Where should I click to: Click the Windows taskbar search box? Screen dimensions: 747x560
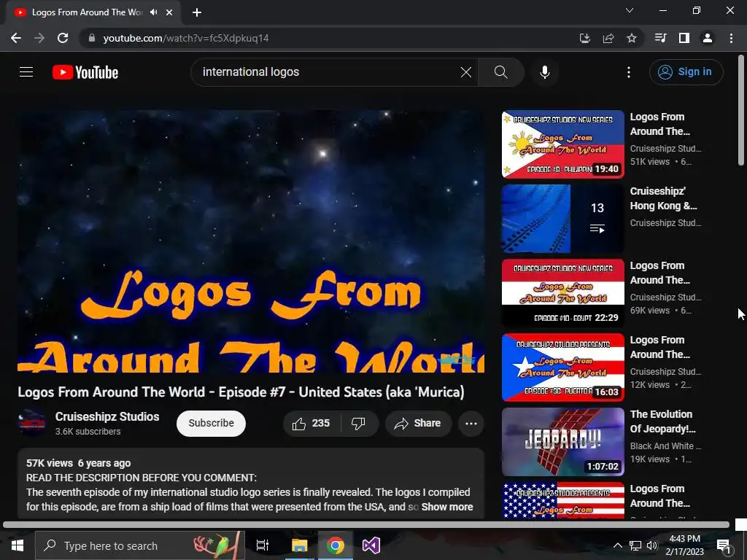[x=139, y=545]
